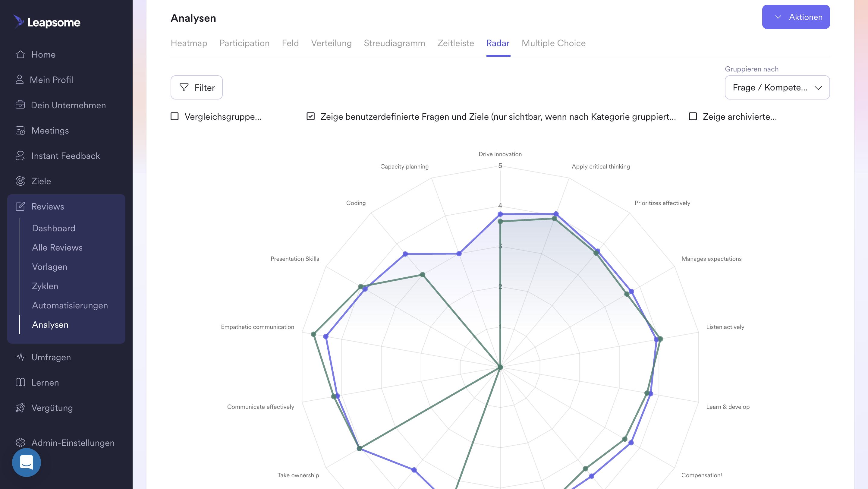Viewport: 868px width, 489px height.
Task: Click green data point on Listen actively axis
Action: point(660,339)
